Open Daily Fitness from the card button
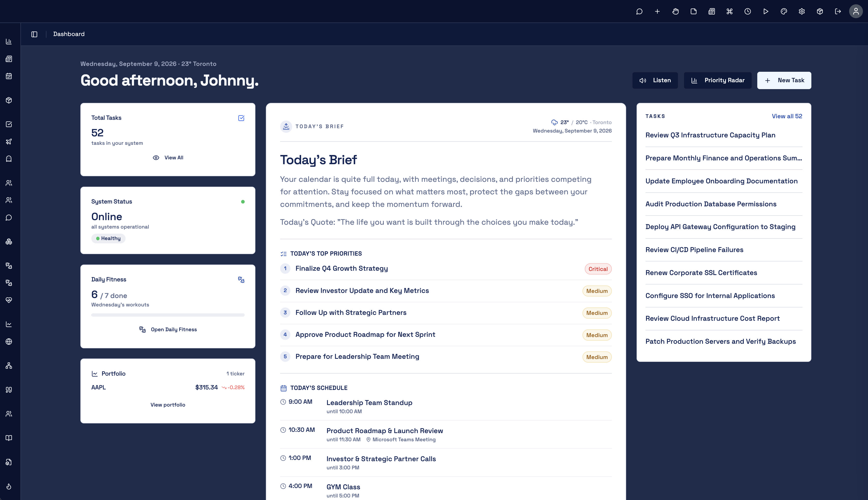 coord(168,329)
